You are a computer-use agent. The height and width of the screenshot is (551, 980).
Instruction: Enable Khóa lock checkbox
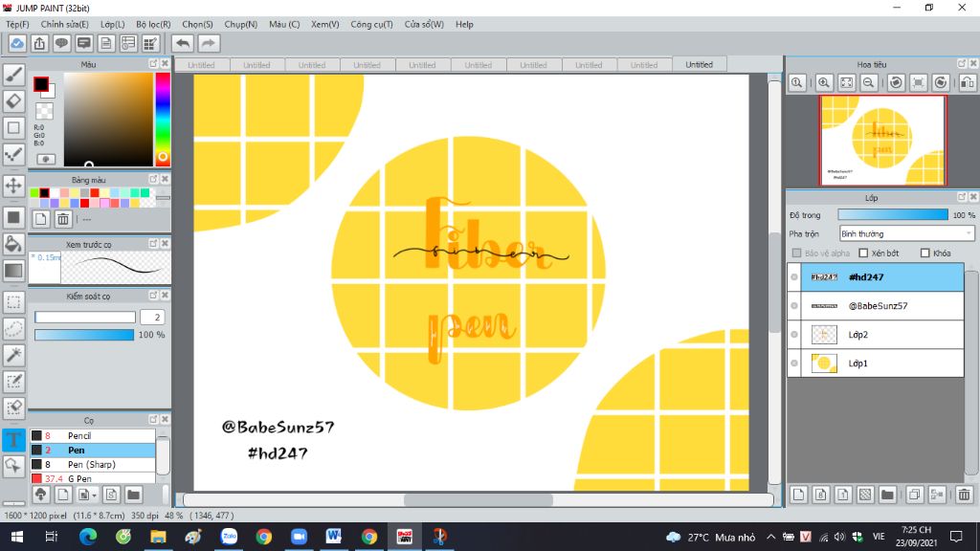(x=925, y=253)
